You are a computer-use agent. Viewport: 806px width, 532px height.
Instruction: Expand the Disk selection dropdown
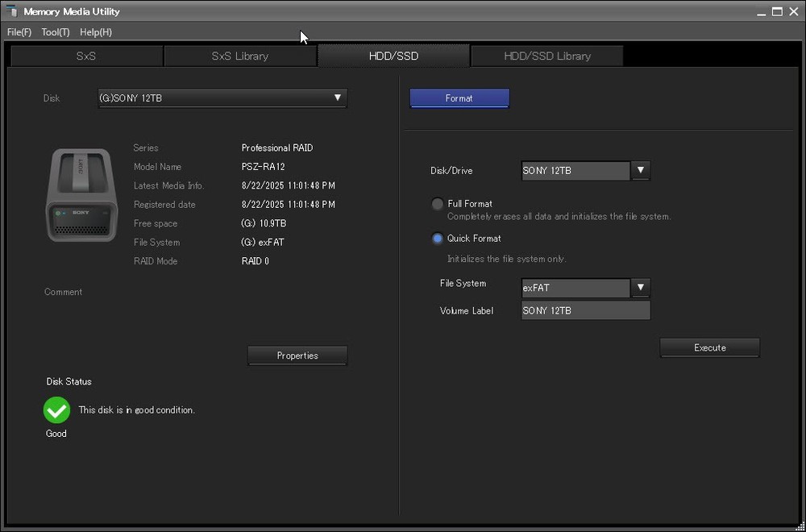[338, 98]
